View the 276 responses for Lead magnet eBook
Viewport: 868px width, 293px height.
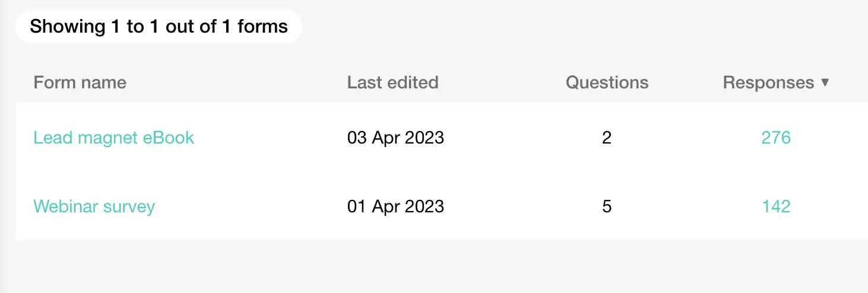tap(776, 138)
